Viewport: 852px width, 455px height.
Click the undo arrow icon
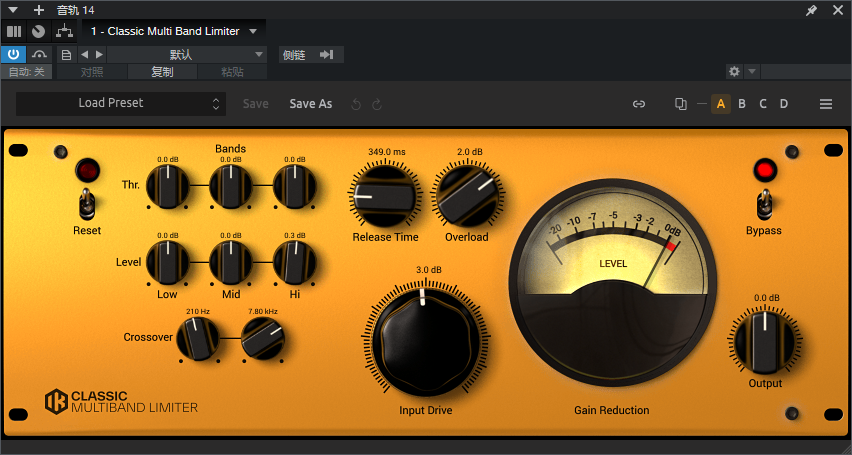pos(356,104)
